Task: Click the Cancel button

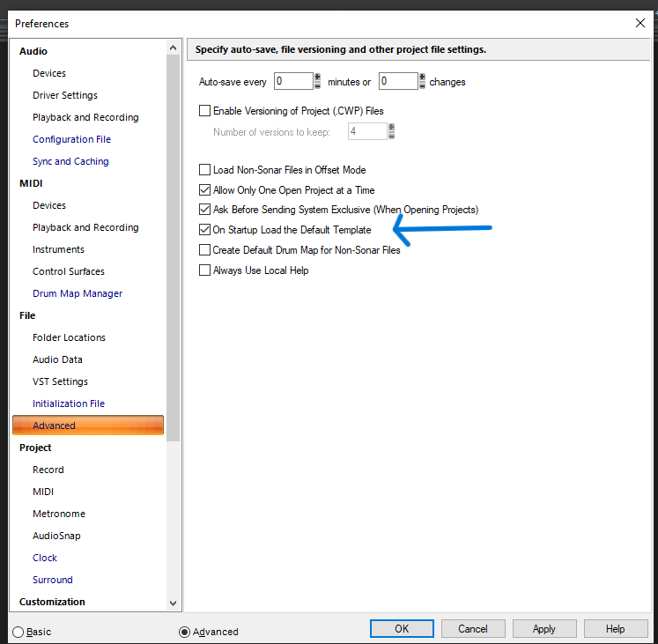Action: 473,628
